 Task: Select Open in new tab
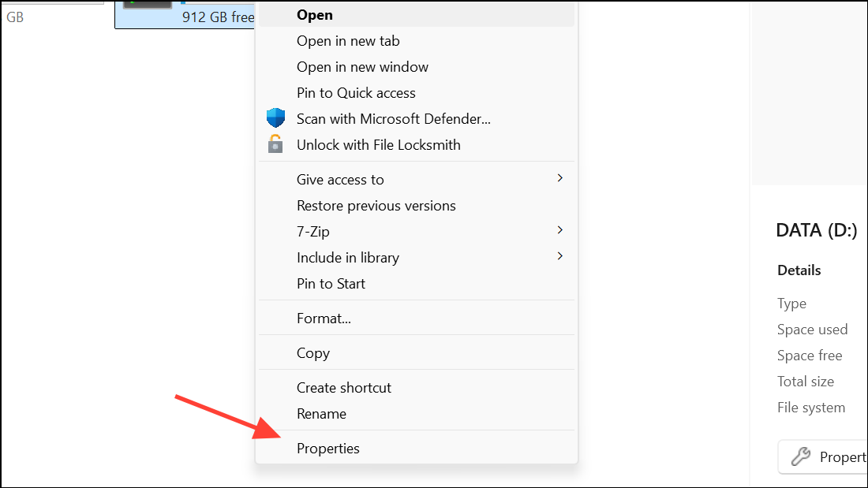(x=417, y=41)
